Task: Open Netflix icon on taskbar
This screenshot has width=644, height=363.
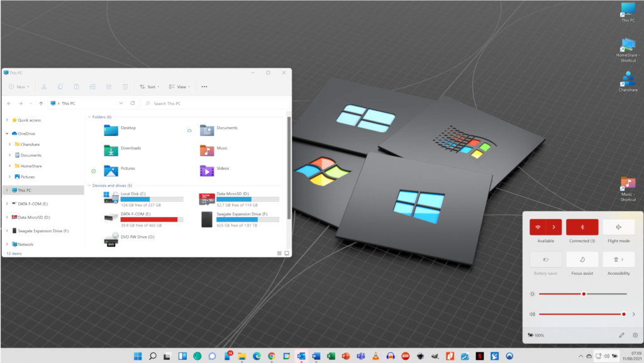Action: (480, 356)
